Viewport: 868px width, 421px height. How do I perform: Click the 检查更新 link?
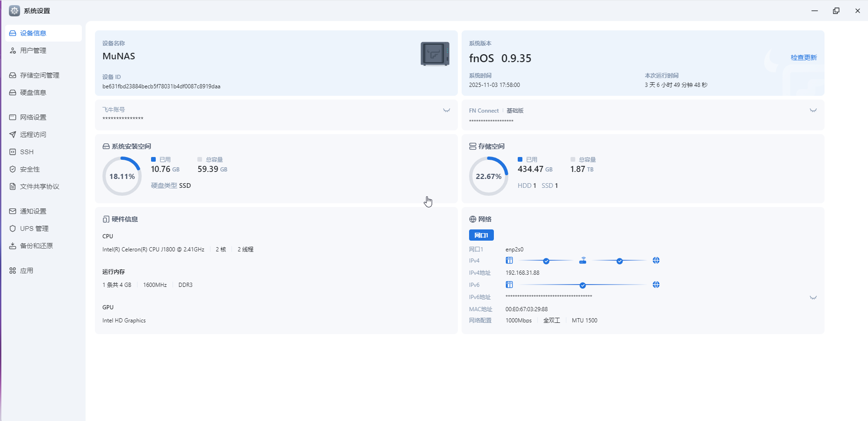[803, 57]
